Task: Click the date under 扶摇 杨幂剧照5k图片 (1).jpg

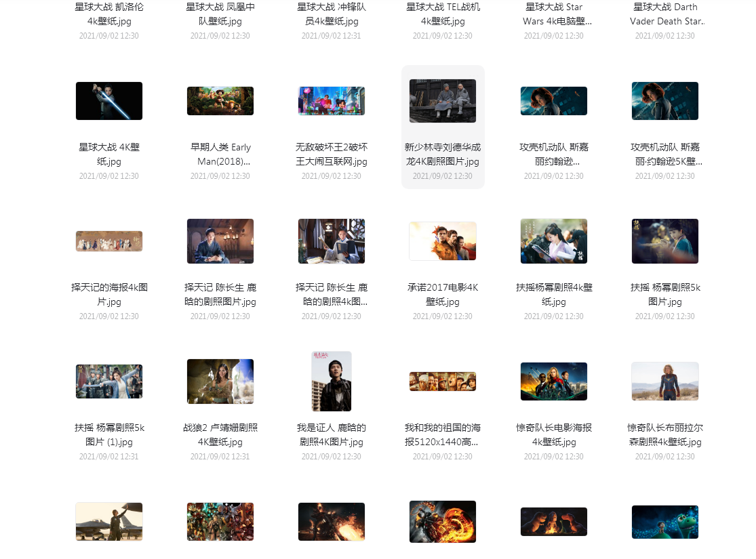Action: pos(109,457)
